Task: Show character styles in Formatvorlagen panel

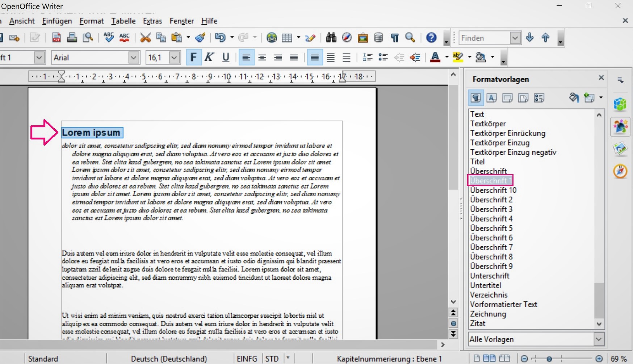Action: 491,98
